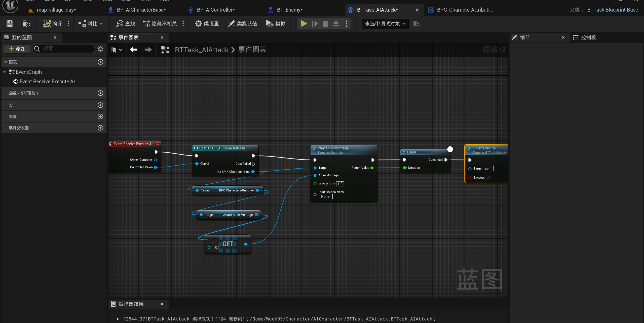The image size is (644, 323).
Task: Click the 模拟 simulate button
Action: point(276,24)
